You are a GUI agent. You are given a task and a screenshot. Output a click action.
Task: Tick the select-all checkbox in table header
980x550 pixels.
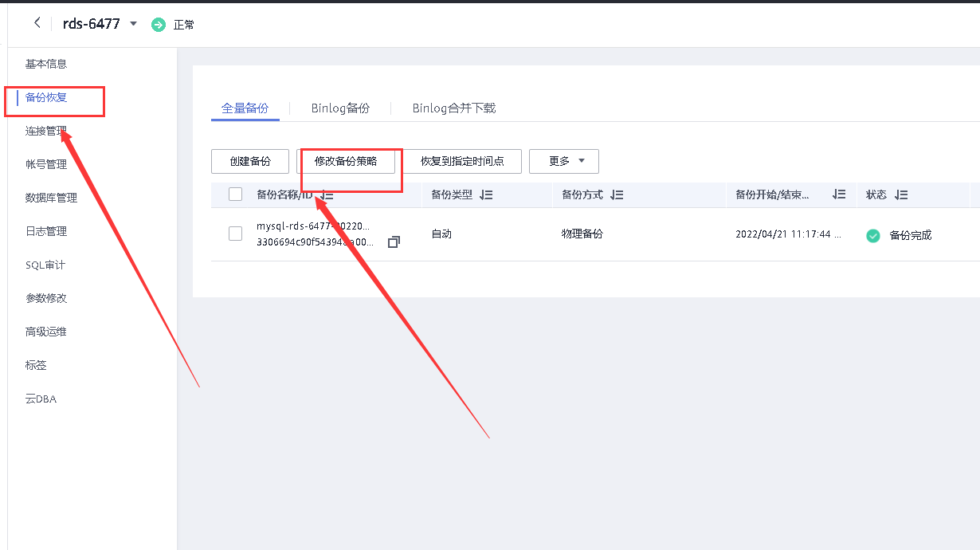tap(235, 194)
